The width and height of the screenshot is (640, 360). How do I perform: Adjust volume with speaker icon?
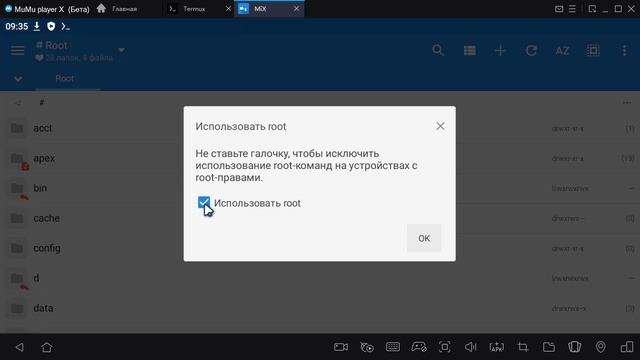click(471, 347)
